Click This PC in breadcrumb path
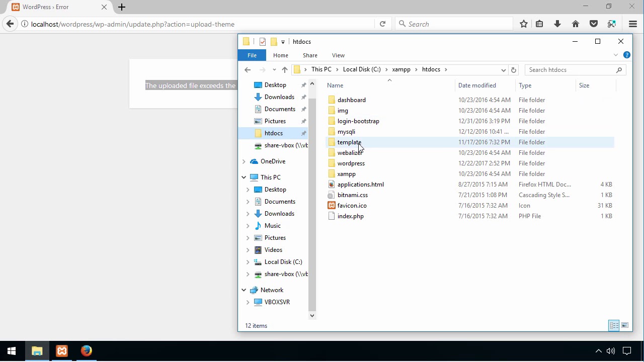The image size is (644, 362). pyautogui.click(x=321, y=69)
